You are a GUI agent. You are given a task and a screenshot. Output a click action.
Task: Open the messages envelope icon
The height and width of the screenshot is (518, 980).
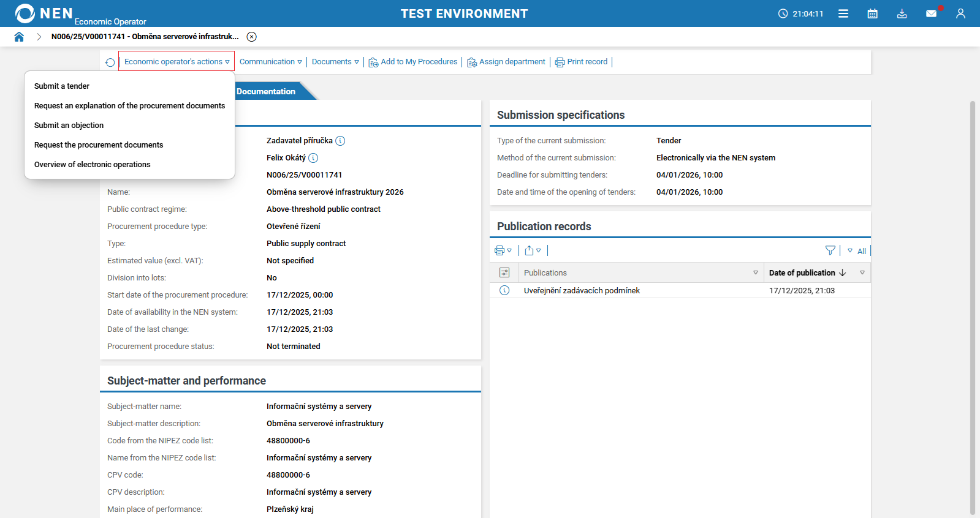(x=931, y=13)
